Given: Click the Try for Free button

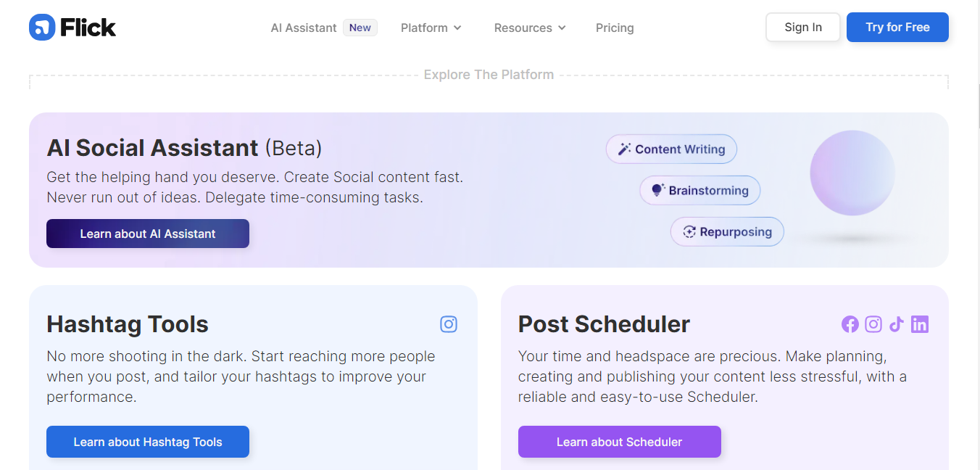Looking at the screenshot, I should click(x=897, y=27).
